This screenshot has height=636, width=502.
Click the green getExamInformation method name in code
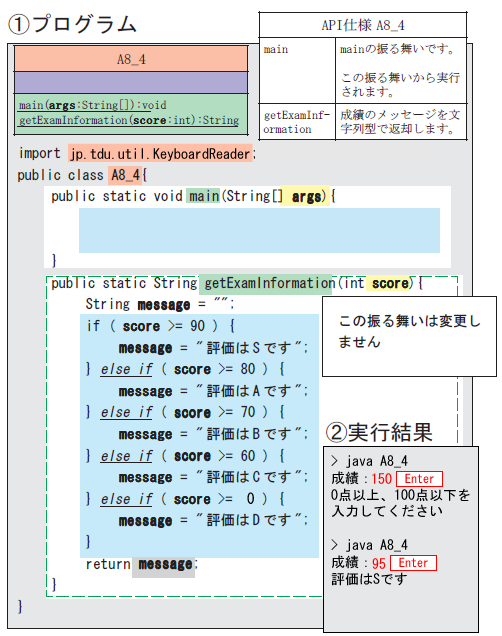click(x=265, y=283)
